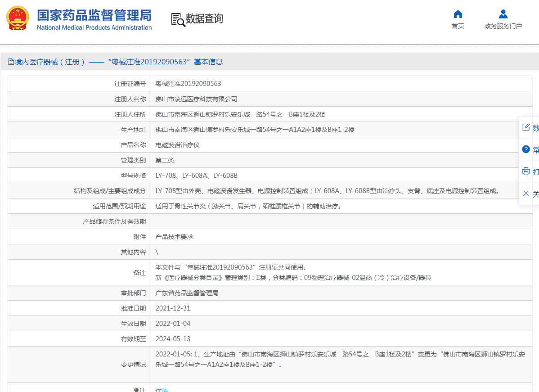Click the 产品技术要求 attachment value
The image size is (539, 392).
pyautogui.click(x=174, y=237)
